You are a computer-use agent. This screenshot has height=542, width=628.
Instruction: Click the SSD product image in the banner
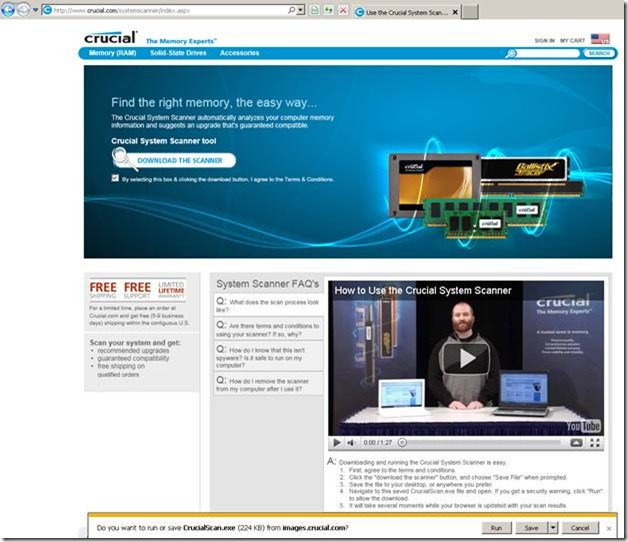click(435, 184)
